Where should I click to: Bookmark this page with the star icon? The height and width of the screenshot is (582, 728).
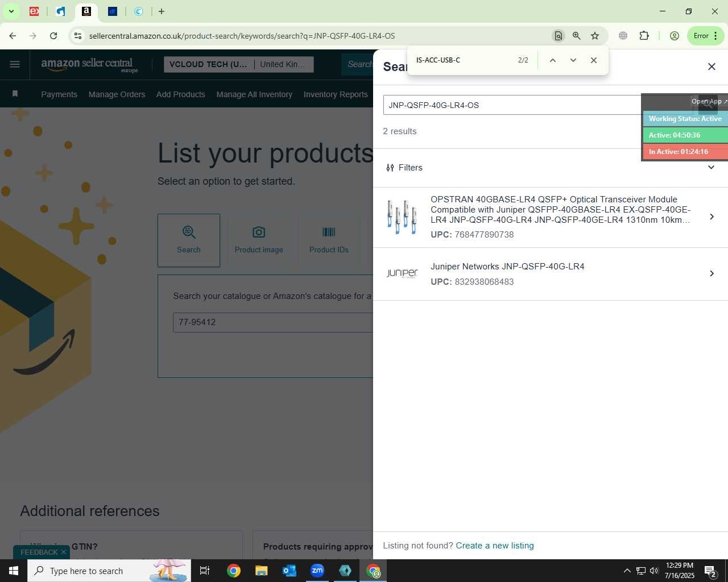595,36
